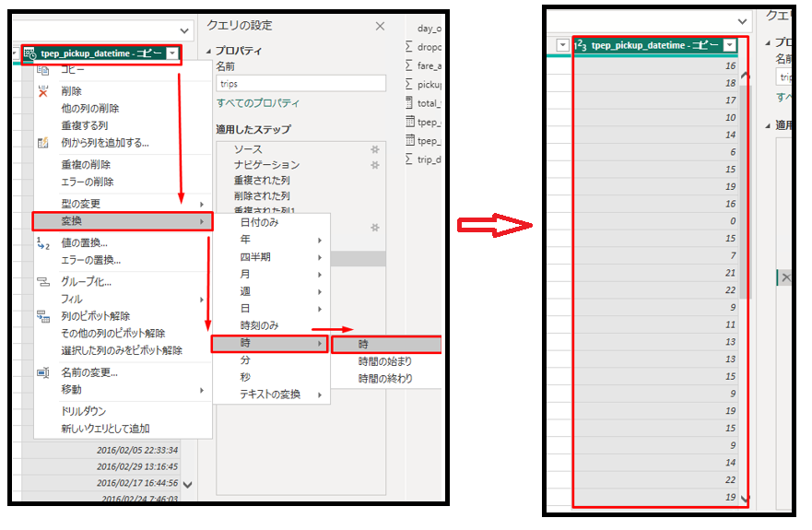Click エラーの削除 menu item
The image size is (812, 530).
(87, 182)
